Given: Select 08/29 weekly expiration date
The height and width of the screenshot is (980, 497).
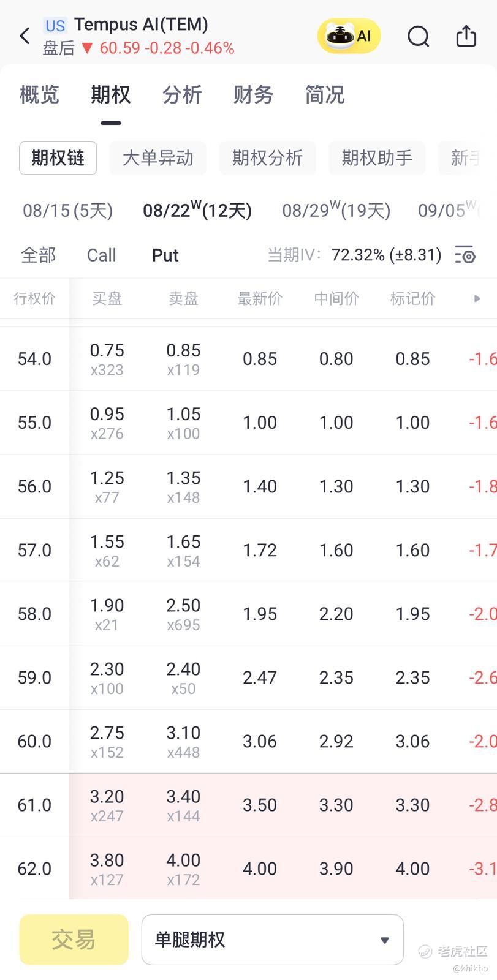Looking at the screenshot, I should pos(336,211).
